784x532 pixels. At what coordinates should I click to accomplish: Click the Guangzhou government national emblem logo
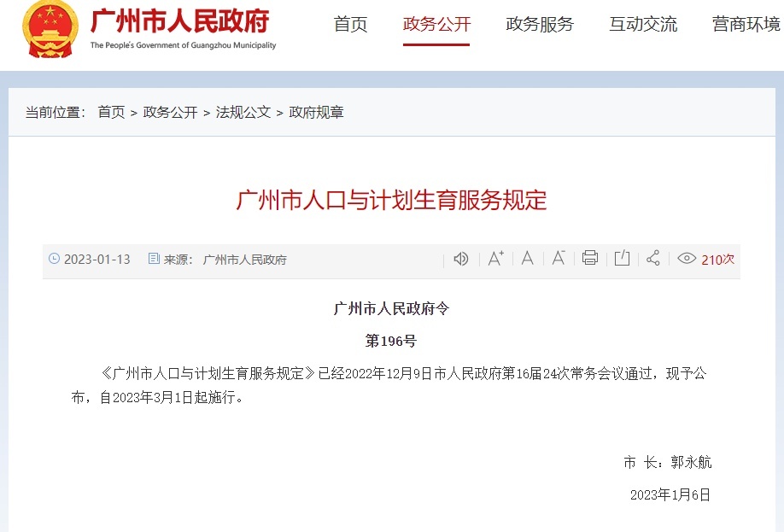(x=50, y=30)
